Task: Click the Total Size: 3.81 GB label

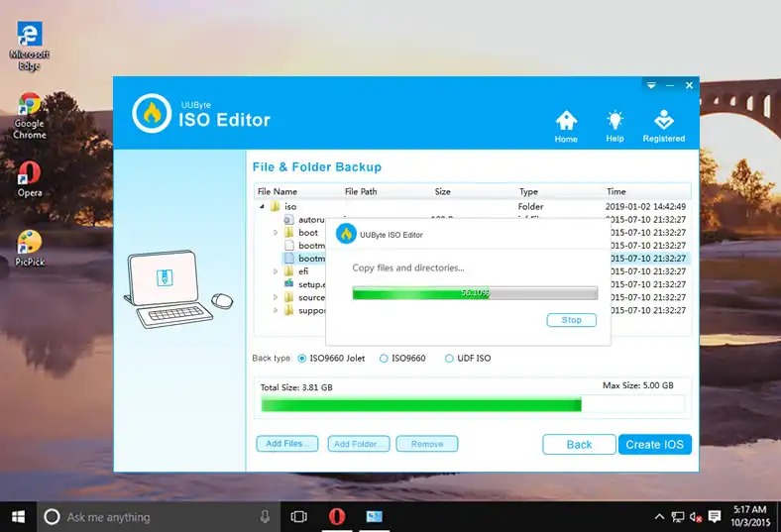Action: [296, 387]
